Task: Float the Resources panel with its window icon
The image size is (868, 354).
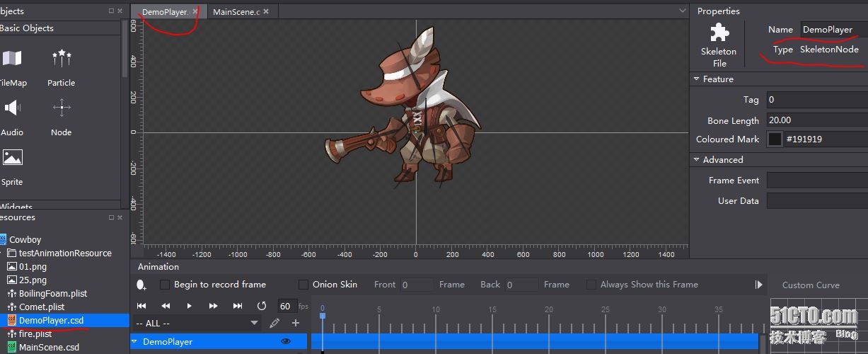Action: tap(111, 217)
